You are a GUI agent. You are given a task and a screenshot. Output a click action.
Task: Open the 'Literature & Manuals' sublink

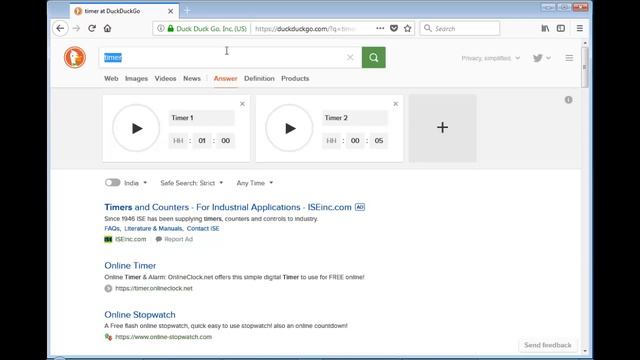154,229
